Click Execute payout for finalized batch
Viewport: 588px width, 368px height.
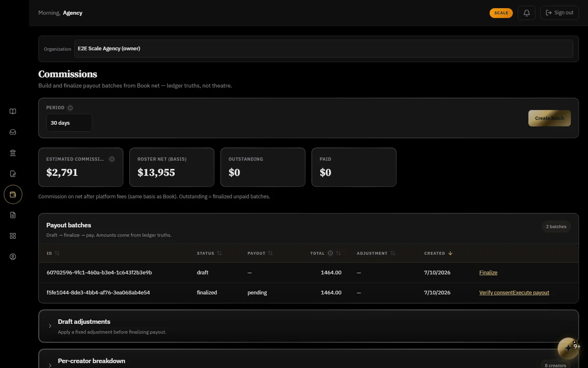coord(531,293)
